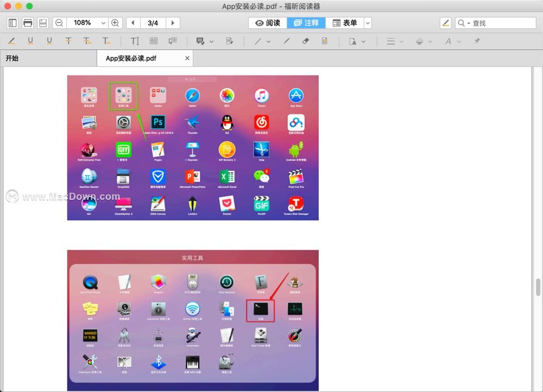The width and height of the screenshot is (543, 392).
Task: Select the highlight text tool
Action: pos(12,41)
